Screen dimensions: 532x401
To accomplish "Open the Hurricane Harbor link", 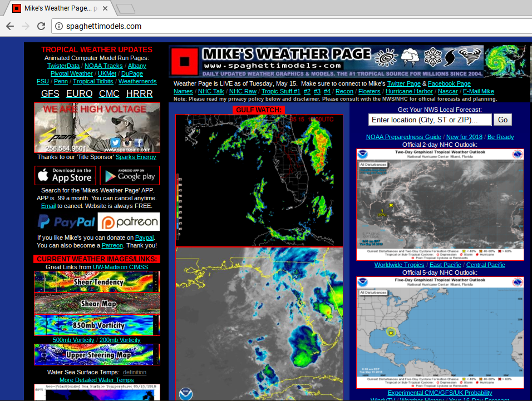I will click(x=409, y=91).
